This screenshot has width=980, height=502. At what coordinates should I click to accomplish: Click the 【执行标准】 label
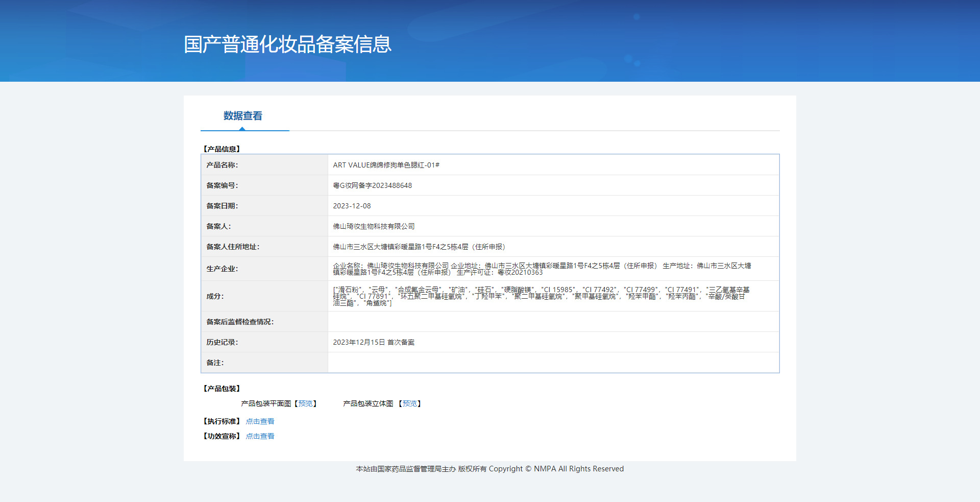222,421
